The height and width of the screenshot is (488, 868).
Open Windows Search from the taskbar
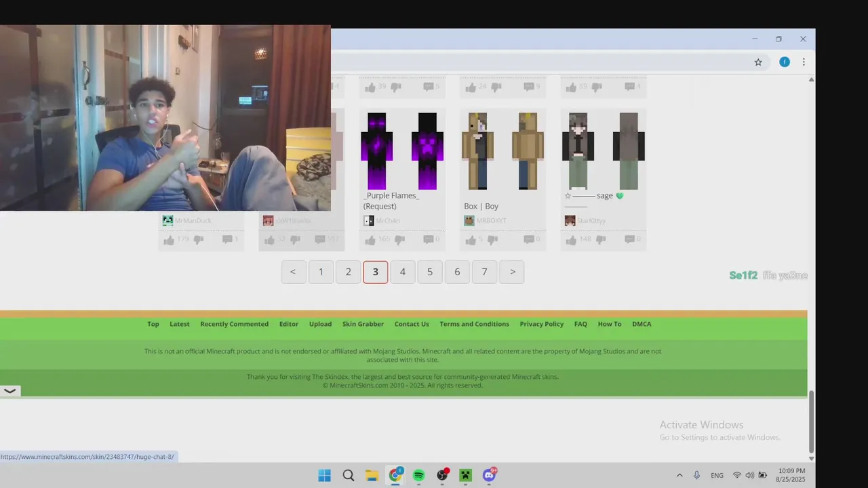[x=349, y=475]
